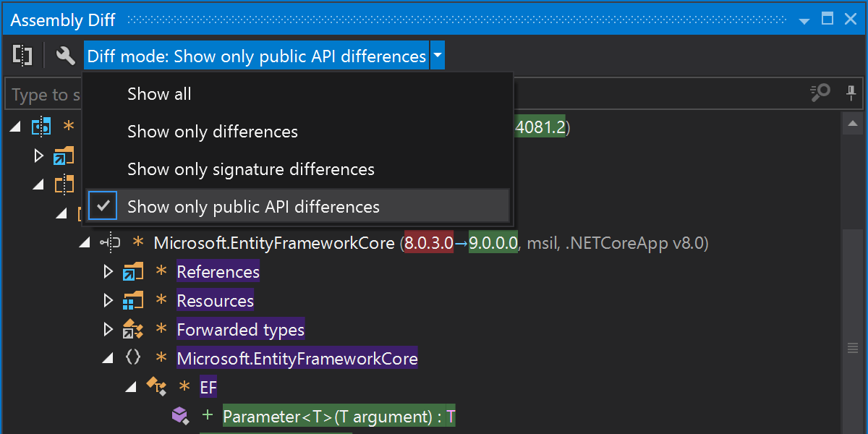Open the Diff mode dropdown arrow

[x=438, y=56]
